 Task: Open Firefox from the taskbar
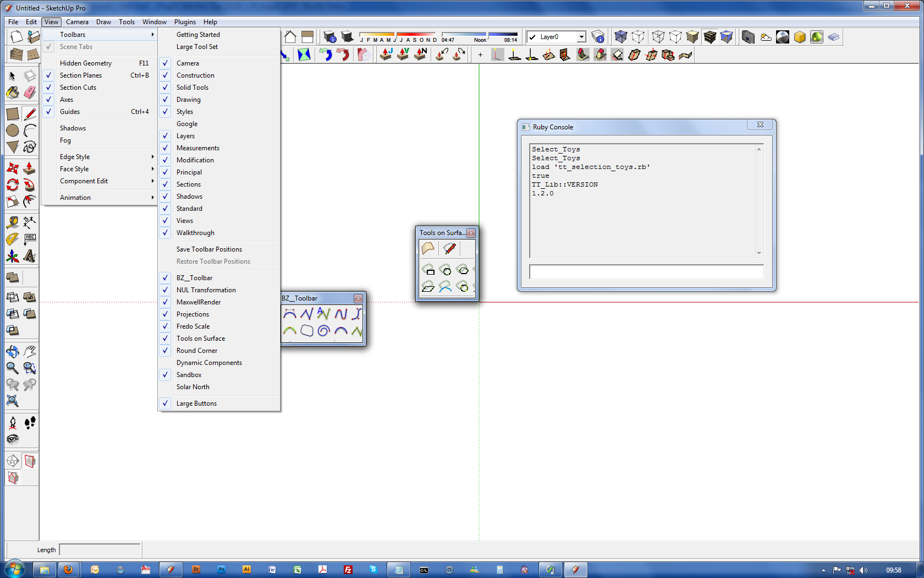click(x=68, y=569)
